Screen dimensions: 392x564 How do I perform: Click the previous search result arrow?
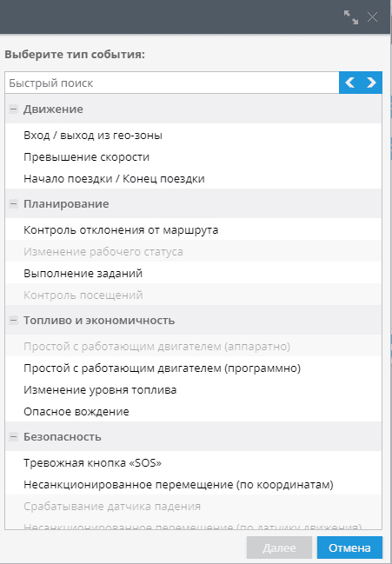tap(350, 83)
